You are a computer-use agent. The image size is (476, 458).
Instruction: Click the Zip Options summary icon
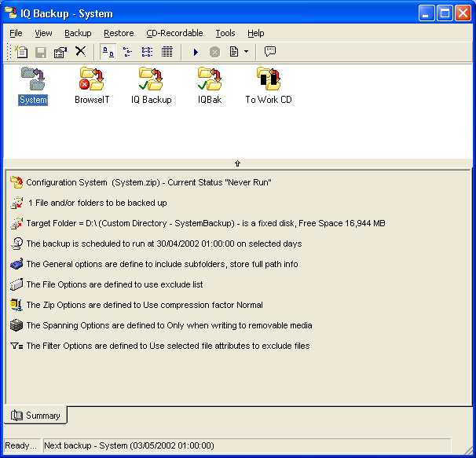(16, 305)
